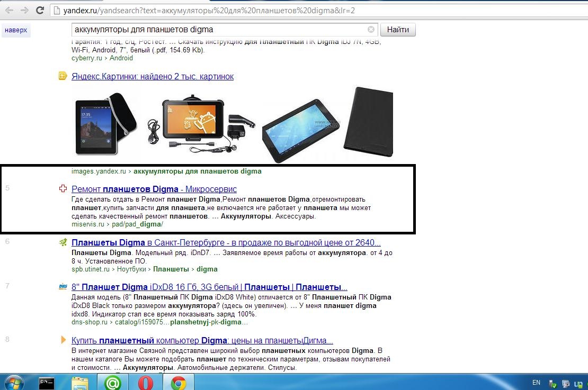The height and width of the screenshot is (390, 588).
Task: Click the green checkmark tray icon
Action: coord(553,384)
